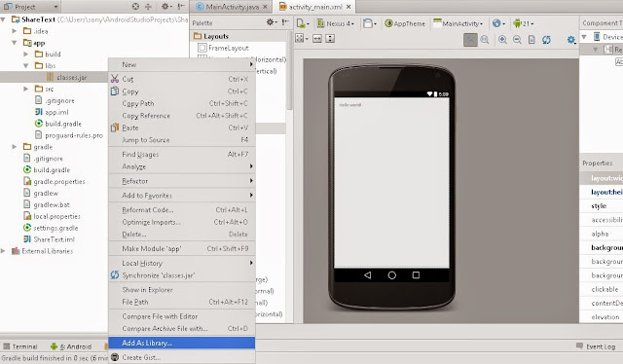Collapse the libs folder
This screenshot has height=364, width=623.
(x=26, y=65)
